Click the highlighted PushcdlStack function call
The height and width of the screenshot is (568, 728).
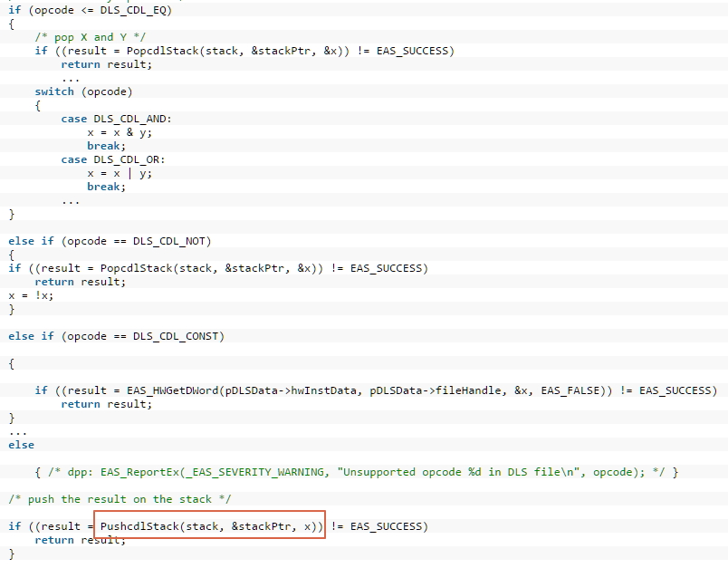[211, 526]
